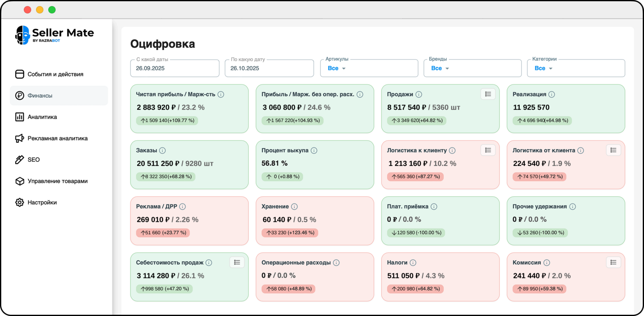
Task: Click the Seller Mate logo
Action: pos(54,35)
